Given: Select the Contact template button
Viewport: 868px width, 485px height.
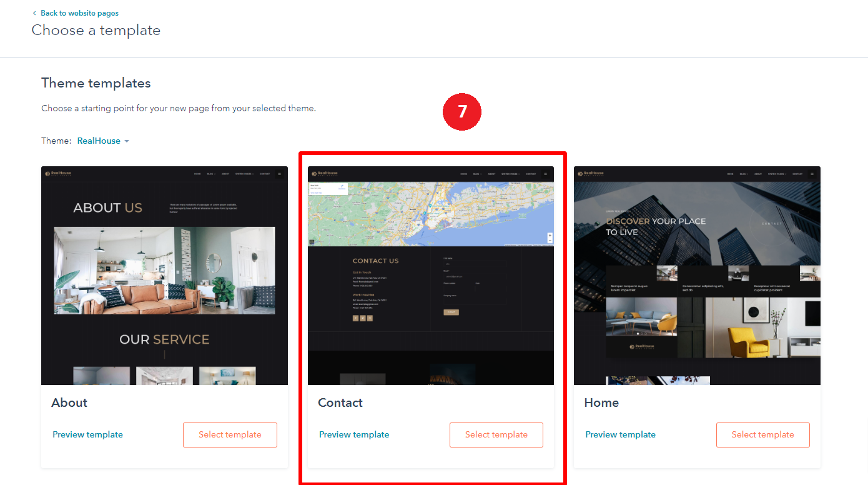Looking at the screenshot, I should (496, 435).
